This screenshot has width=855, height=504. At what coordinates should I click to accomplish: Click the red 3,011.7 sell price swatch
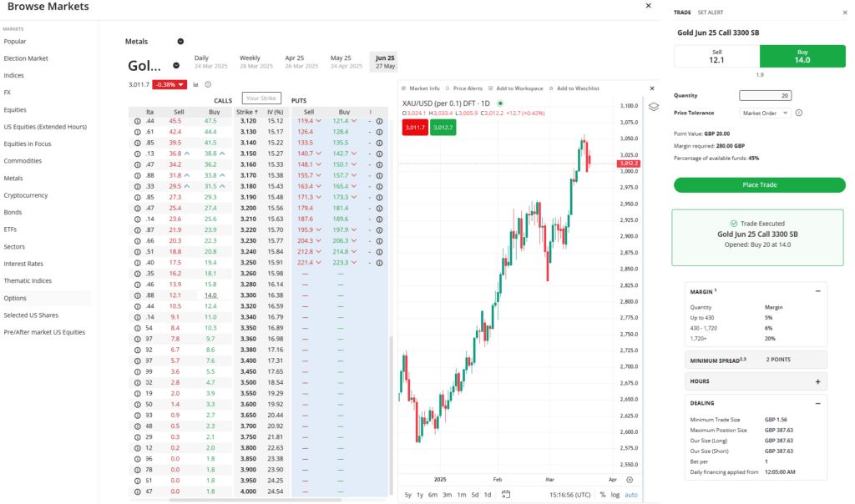pyautogui.click(x=415, y=128)
